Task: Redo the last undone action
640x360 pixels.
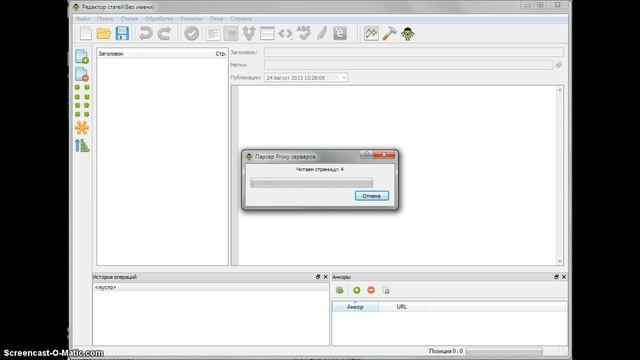Action: [x=164, y=33]
